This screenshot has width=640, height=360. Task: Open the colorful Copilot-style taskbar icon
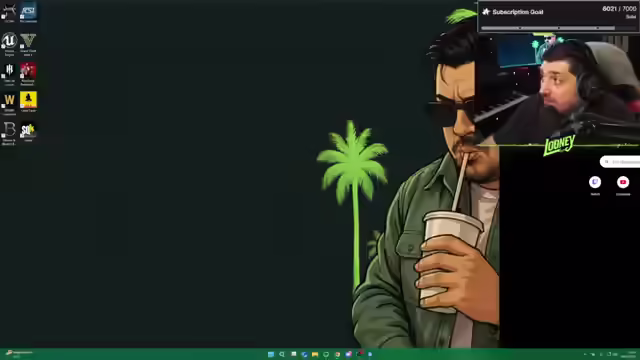click(x=348, y=354)
